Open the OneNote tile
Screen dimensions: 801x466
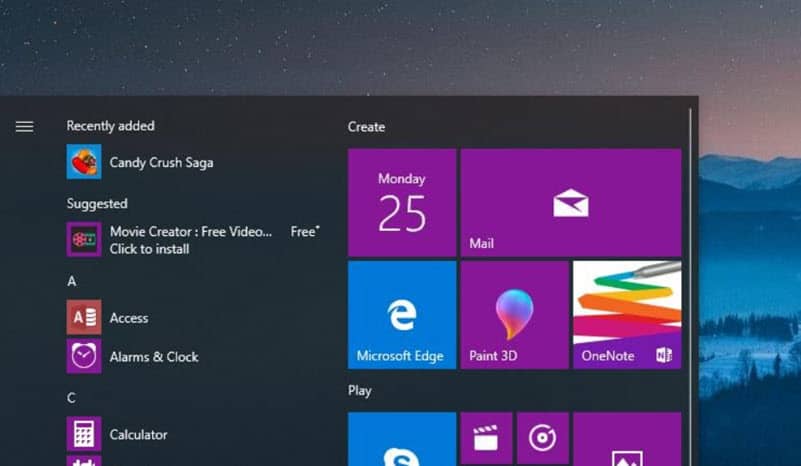tap(627, 315)
